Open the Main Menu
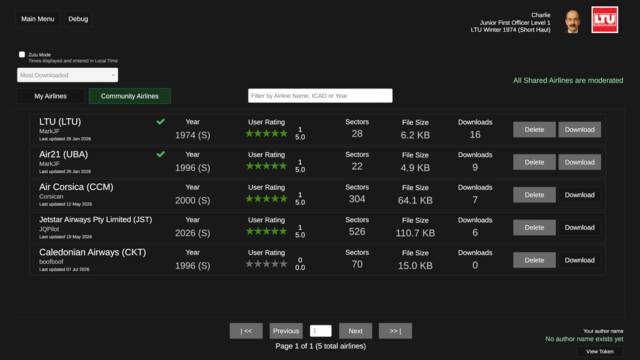 coord(38,19)
